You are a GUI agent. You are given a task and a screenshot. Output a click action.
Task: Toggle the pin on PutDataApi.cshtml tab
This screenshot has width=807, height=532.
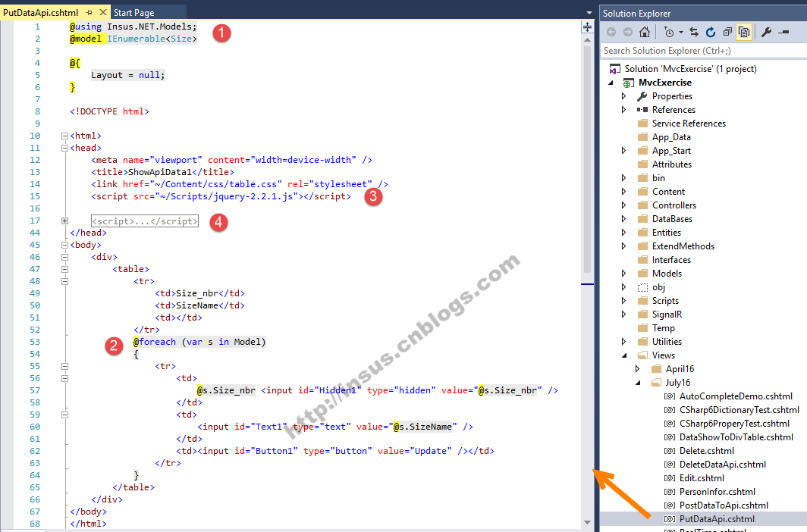(89, 12)
